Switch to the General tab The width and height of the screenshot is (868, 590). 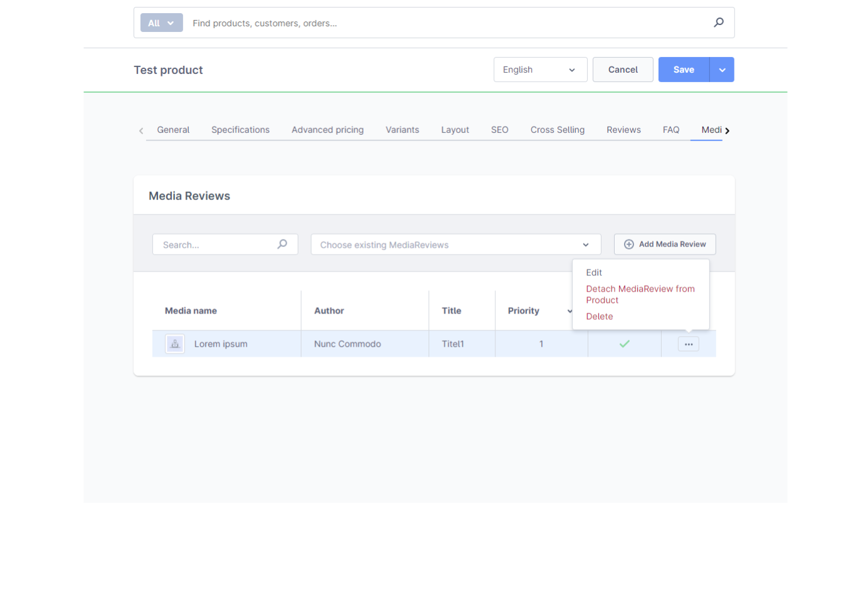pyautogui.click(x=173, y=130)
